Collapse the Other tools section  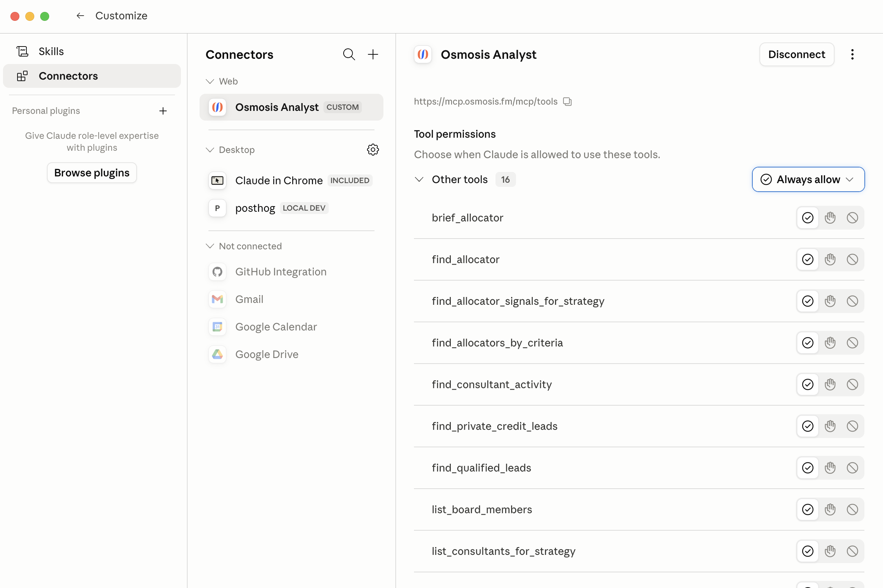tap(419, 180)
